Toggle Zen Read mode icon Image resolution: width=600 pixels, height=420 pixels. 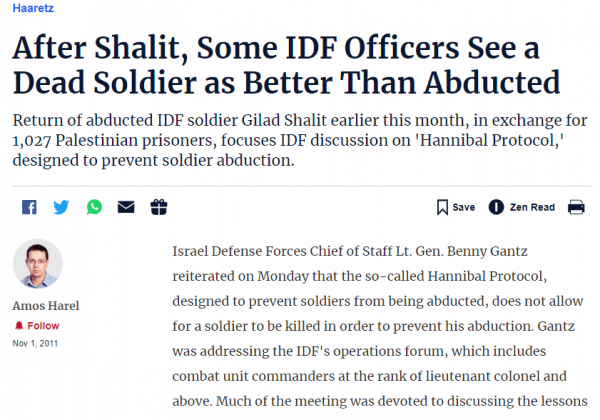[496, 207]
